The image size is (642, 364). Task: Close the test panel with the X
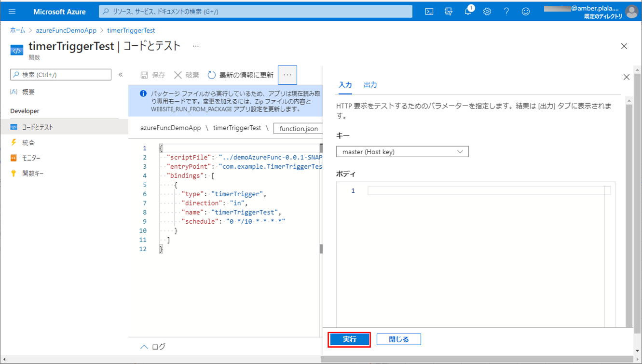626,77
